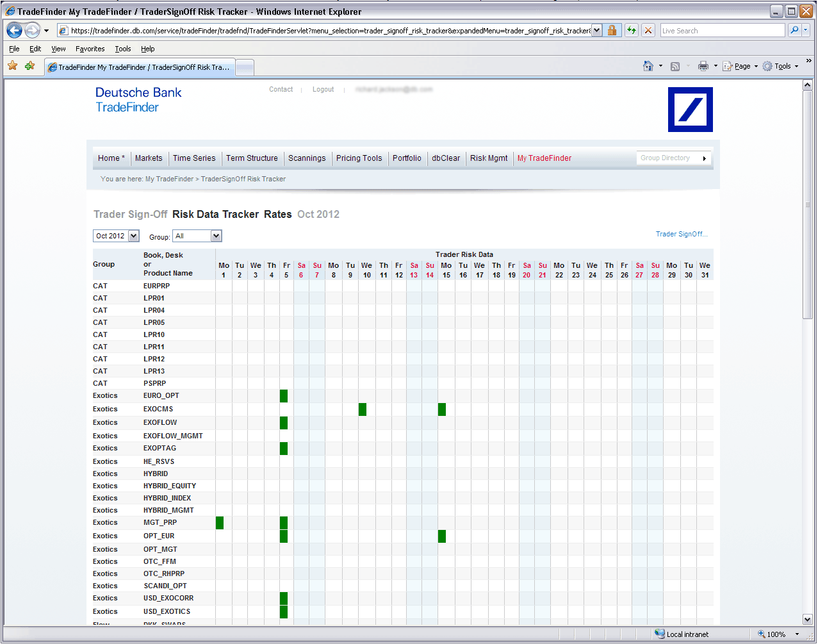Click the browser Back arrow button
The image size is (818, 644).
pyautogui.click(x=15, y=30)
